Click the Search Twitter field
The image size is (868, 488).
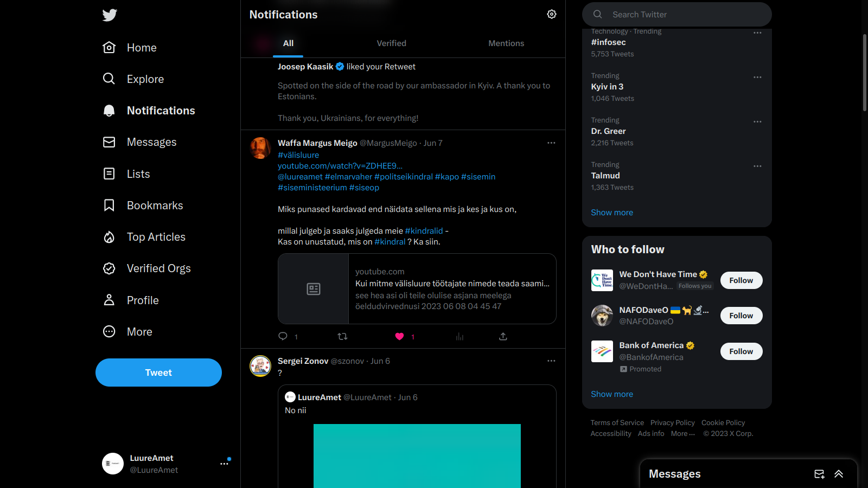[x=677, y=15]
